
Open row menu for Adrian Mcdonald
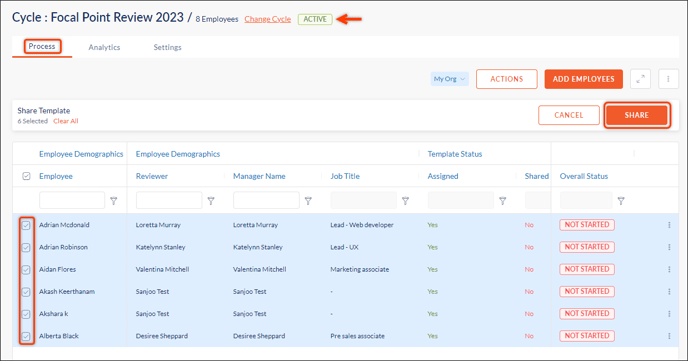669,225
